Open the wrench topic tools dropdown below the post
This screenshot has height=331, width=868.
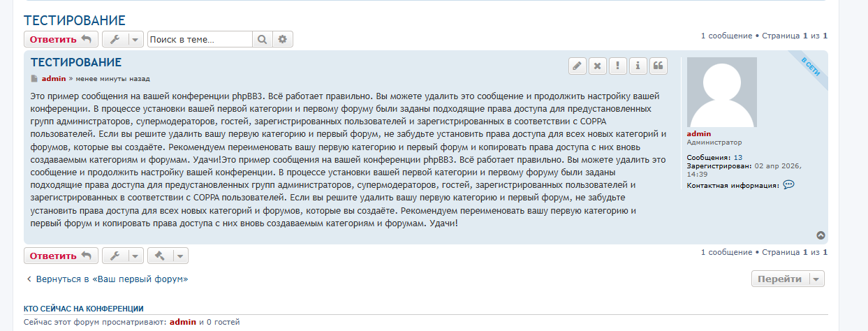[x=123, y=256]
